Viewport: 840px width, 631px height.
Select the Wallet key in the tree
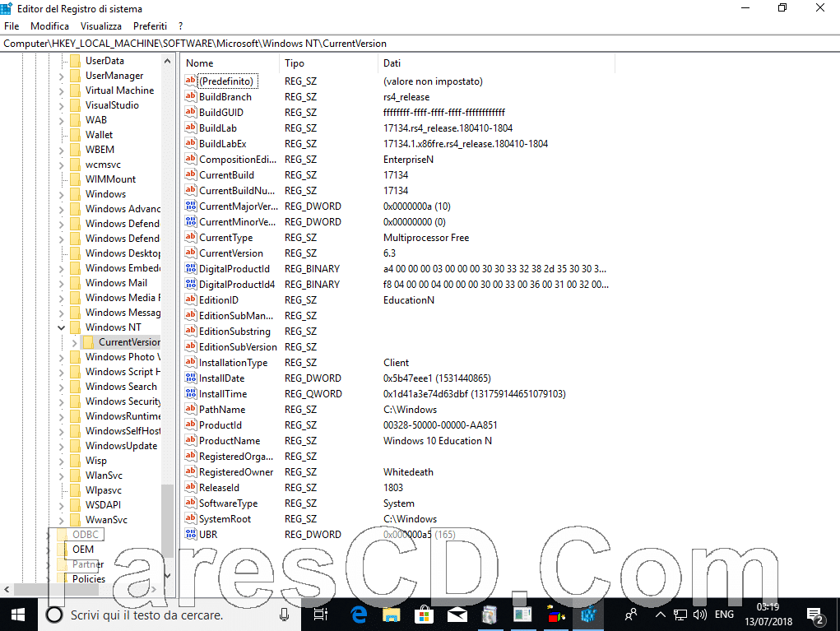[x=99, y=134]
